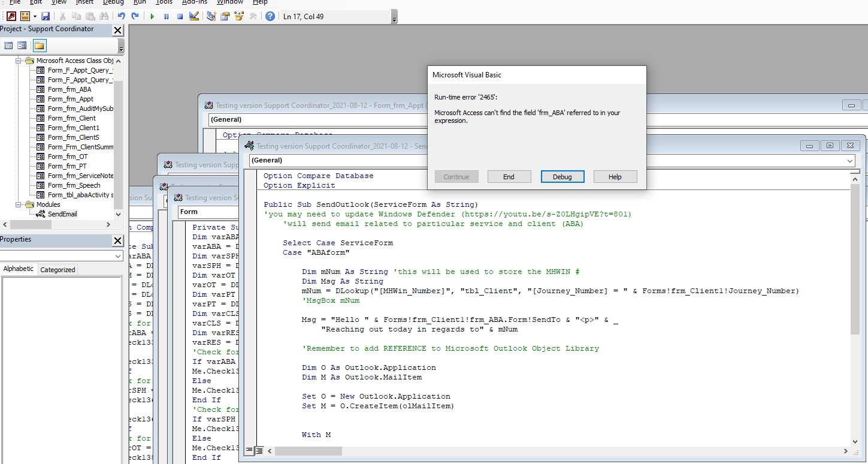The height and width of the screenshot is (464, 868).
Task: Click the Paste clipboard icon
Action: (x=90, y=16)
